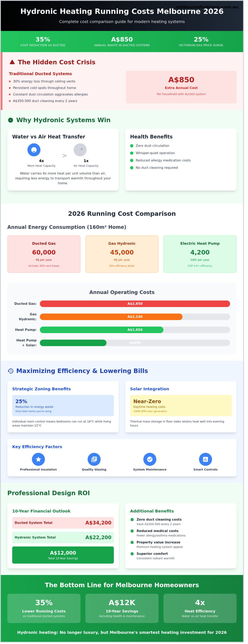Click the grey air heat capacity icon
Screen dimensions: 248x644
coord(80,150)
